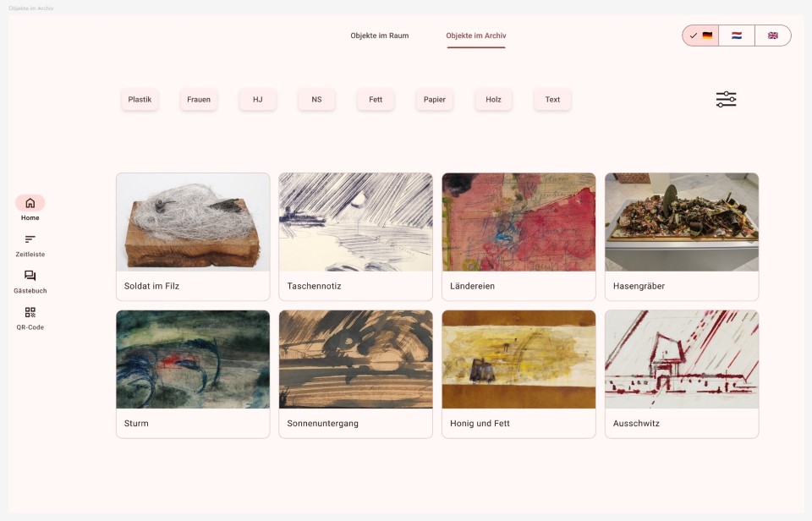Image resolution: width=812 pixels, height=521 pixels.
Task: Switch to Objekte im Raum tab
Action: 380,36
